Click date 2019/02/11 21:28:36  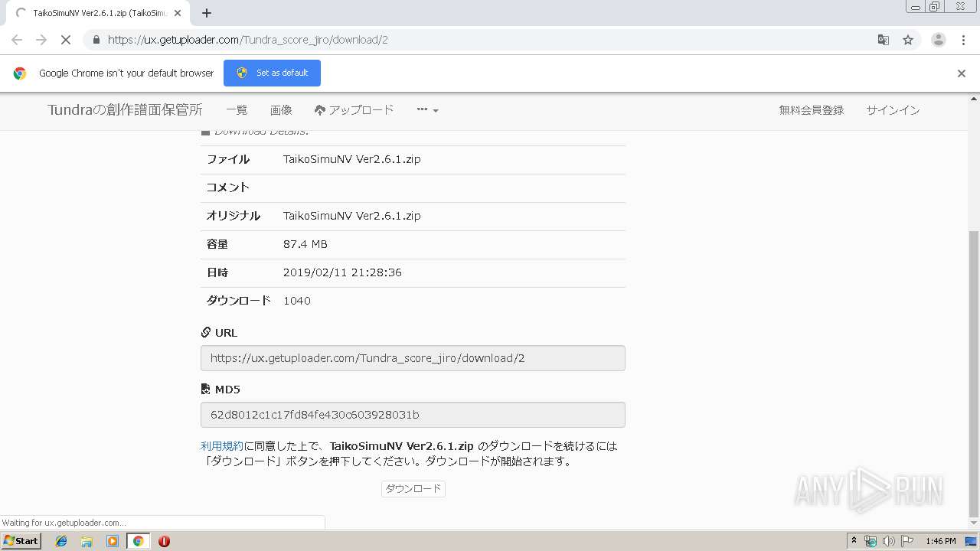[342, 272]
